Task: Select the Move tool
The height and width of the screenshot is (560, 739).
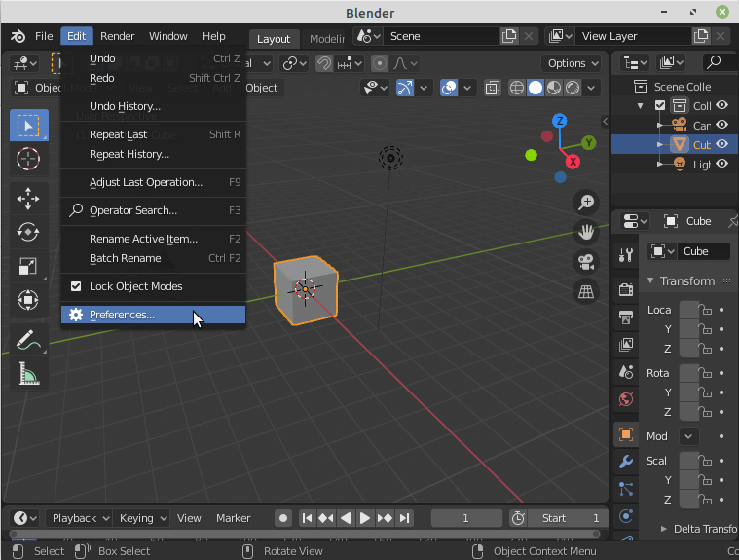Action: [x=28, y=199]
